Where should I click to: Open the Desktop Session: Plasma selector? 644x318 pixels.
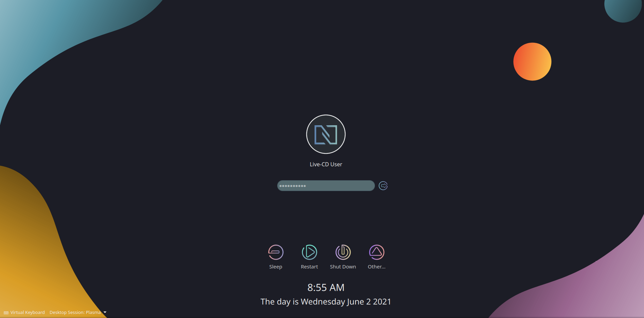(x=78, y=313)
